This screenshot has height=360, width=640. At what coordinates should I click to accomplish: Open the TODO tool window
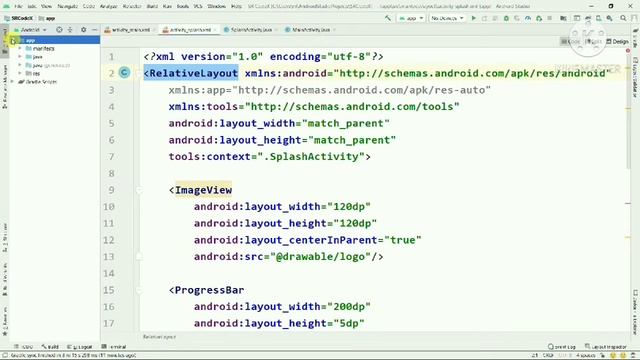tap(24, 347)
